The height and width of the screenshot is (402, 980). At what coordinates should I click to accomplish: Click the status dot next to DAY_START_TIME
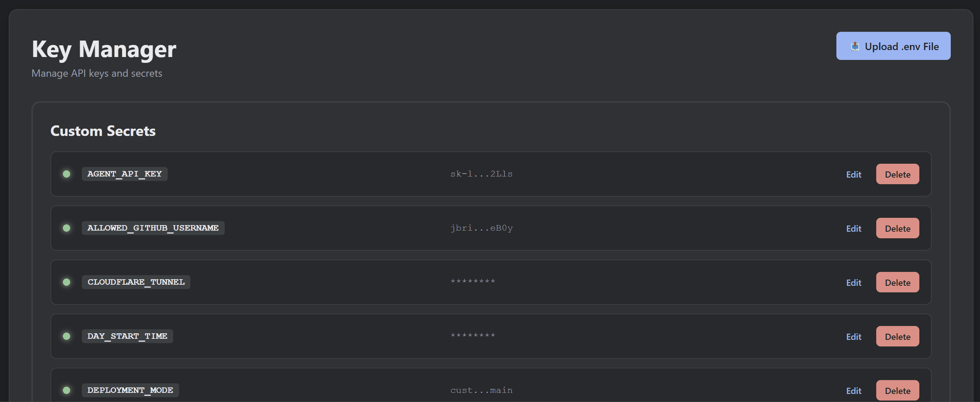coord(67,336)
